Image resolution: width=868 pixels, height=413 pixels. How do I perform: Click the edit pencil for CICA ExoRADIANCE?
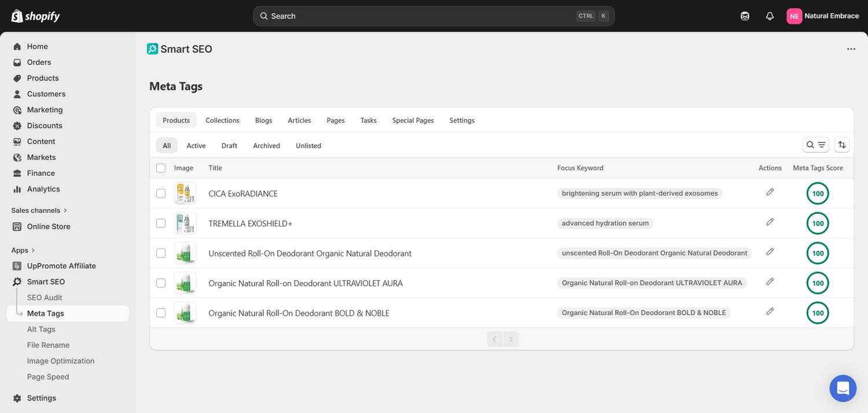point(770,192)
